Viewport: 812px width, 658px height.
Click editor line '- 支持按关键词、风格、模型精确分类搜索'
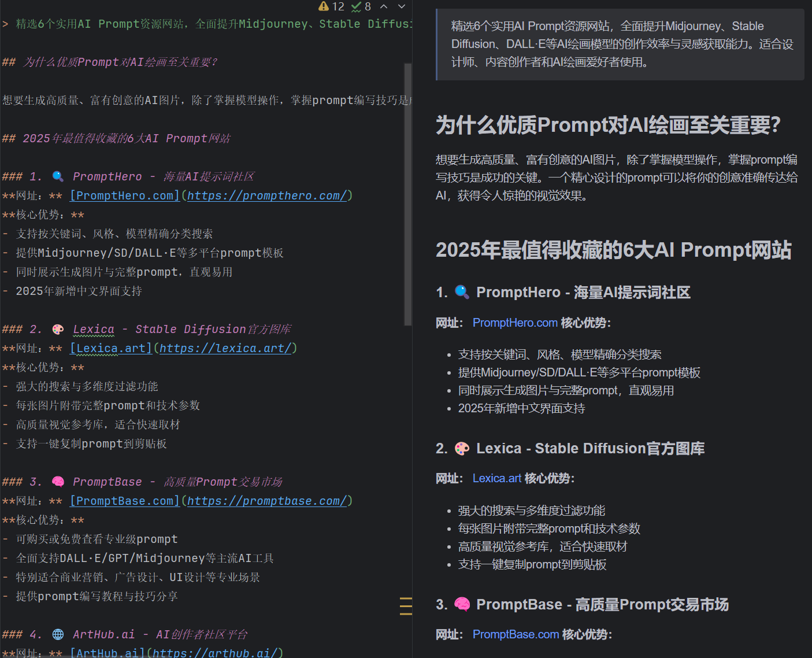click(x=107, y=234)
